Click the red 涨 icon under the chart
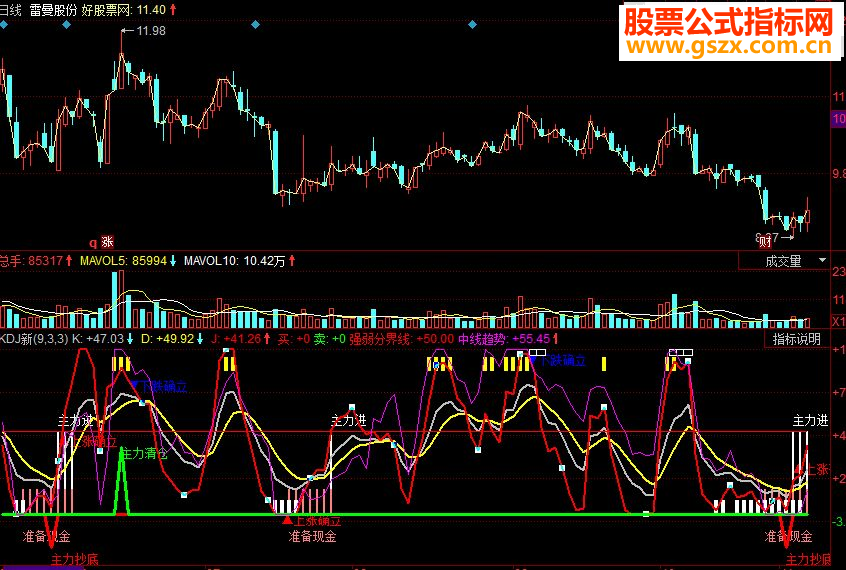 click(x=107, y=242)
